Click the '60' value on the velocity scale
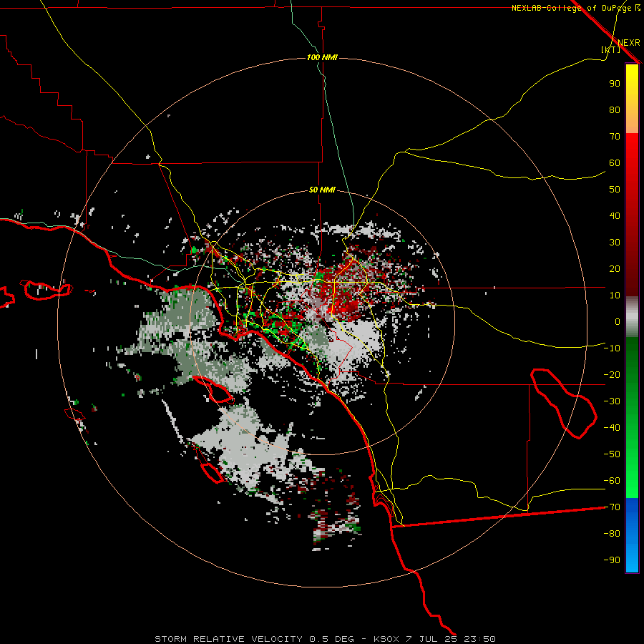644x644 pixels. point(615,163)
